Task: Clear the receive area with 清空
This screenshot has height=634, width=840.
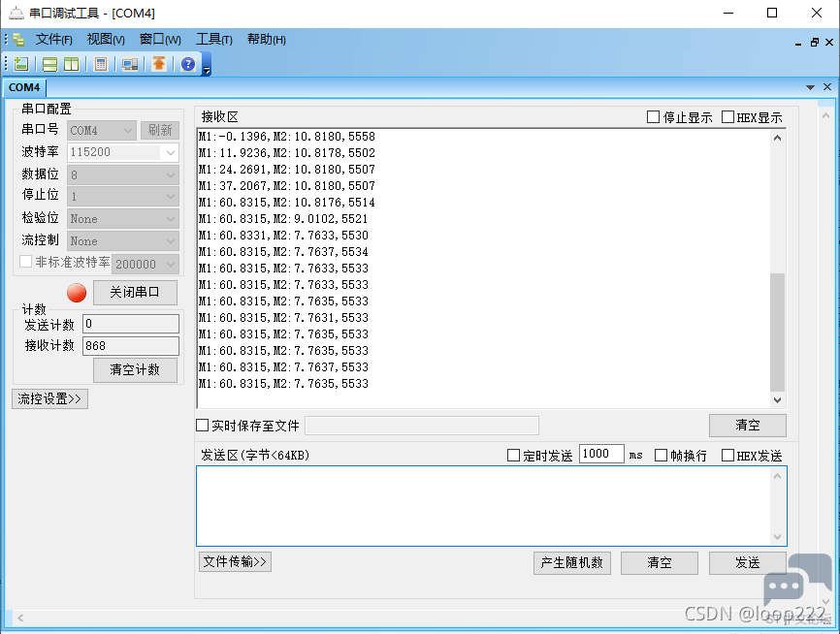Action: point(747,426)
